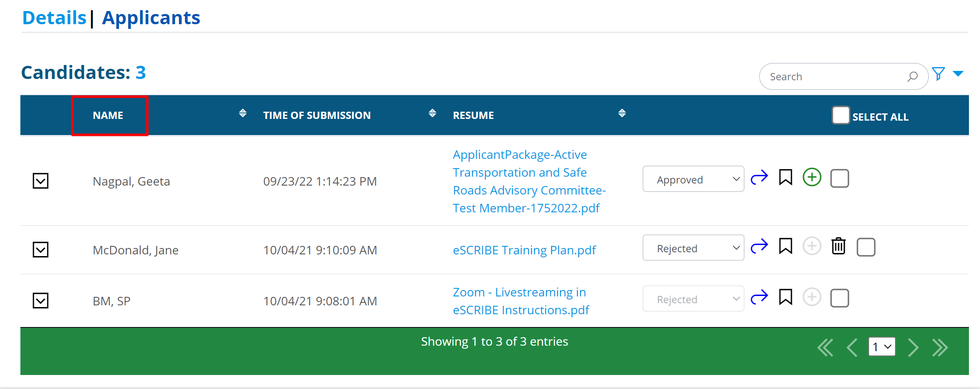
Task: Open the Approved status dropdown
Action: (x=693, y=179)
